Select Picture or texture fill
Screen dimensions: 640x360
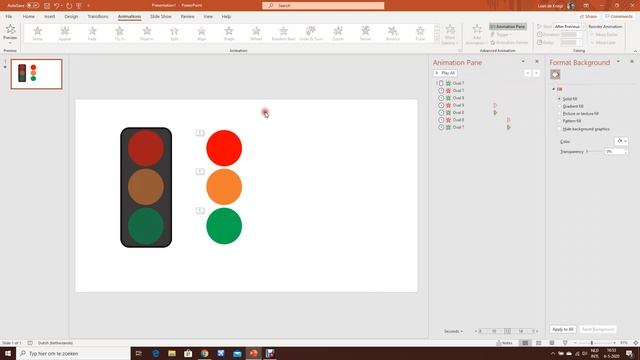tap(578, 113)
